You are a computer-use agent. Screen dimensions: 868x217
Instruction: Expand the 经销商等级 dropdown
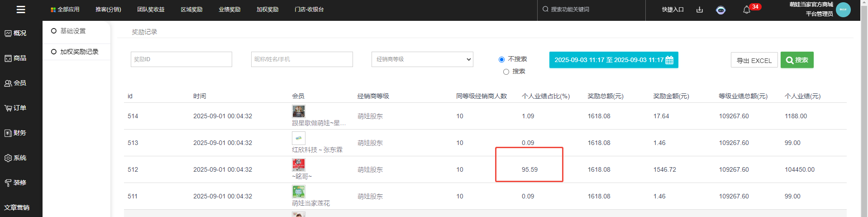(x=422, y=59)
